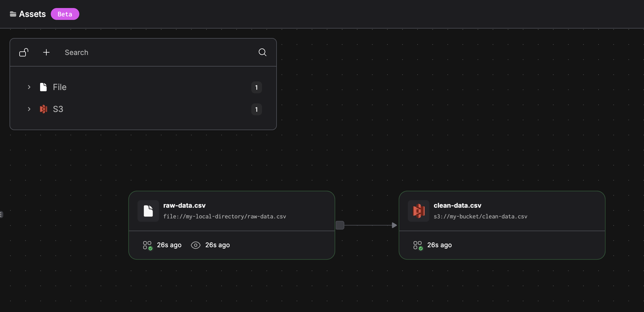Select the folder icon beside Assets title

click(12, 14)
